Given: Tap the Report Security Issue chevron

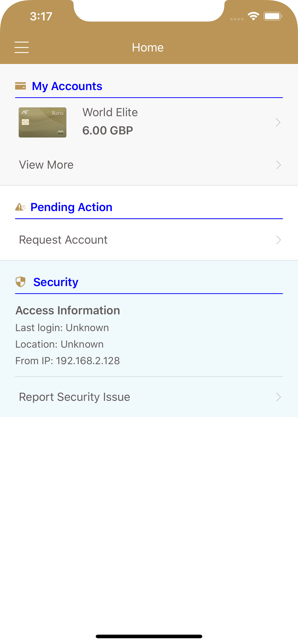Looking at the screenshot, I should point(278,397).
